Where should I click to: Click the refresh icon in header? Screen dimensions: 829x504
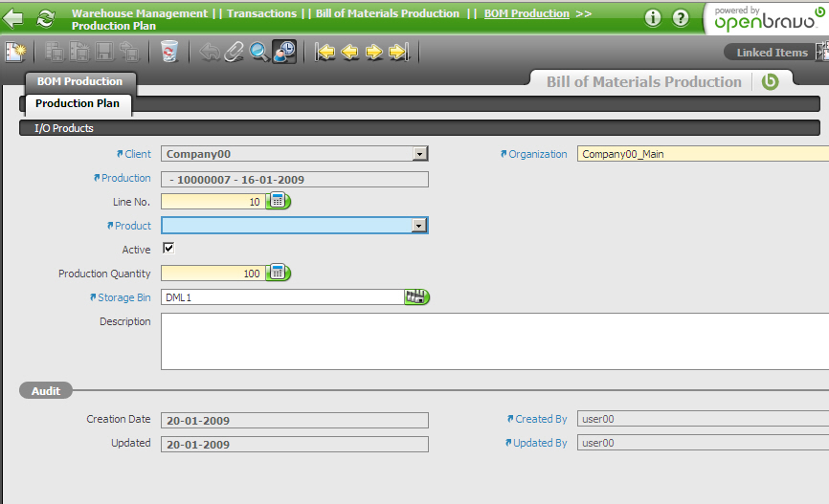45,18
